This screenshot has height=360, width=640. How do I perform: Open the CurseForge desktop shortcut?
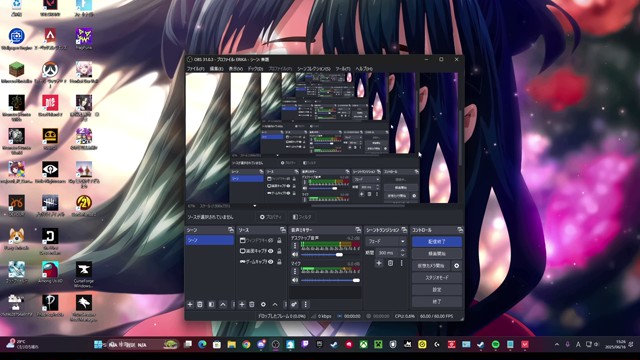pyautogui.click(x=84, y=274)
